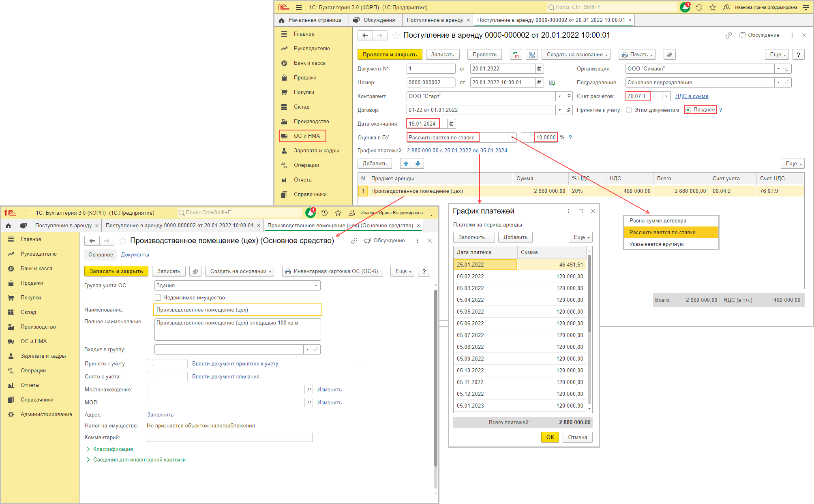This screenshot has width=814, height=504.
Task: Move row up with blue up arrow
Action: click(x=406, y=164)
